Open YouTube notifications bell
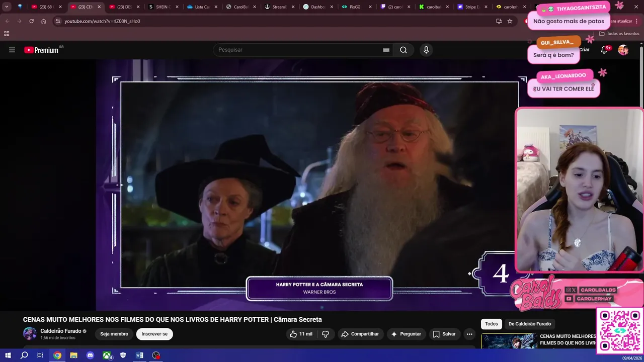Viewport: 644px width, 362px height. point(604,50)
